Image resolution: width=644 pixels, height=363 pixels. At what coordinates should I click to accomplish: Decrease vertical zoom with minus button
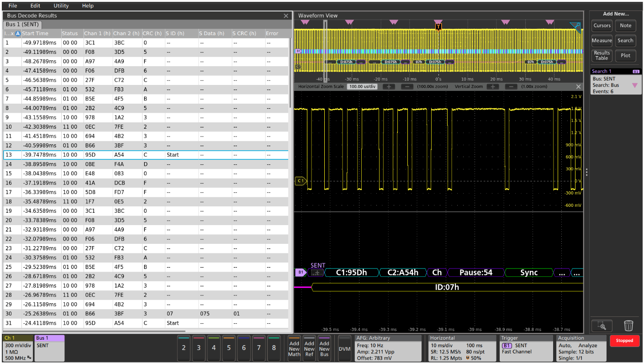point(511,87)
